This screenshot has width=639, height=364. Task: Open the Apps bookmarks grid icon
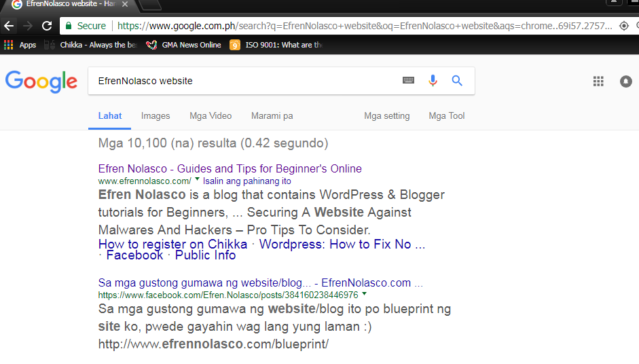[9, 45]
